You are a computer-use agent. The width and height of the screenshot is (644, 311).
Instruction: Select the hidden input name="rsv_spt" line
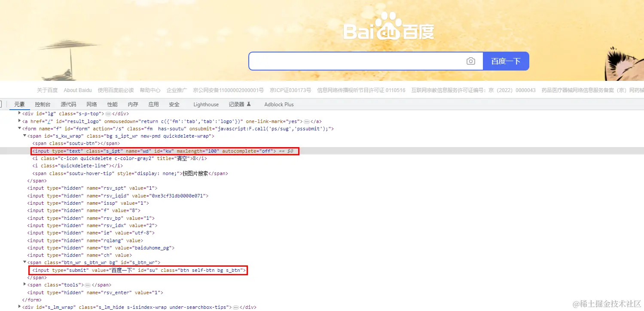[x=92, y=188]
